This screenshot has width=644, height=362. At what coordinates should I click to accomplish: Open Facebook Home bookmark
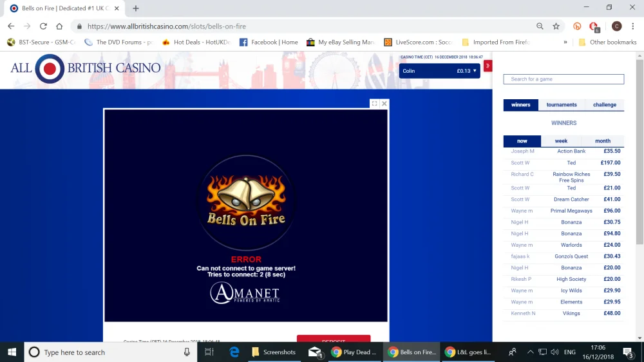tap(269, 42)
